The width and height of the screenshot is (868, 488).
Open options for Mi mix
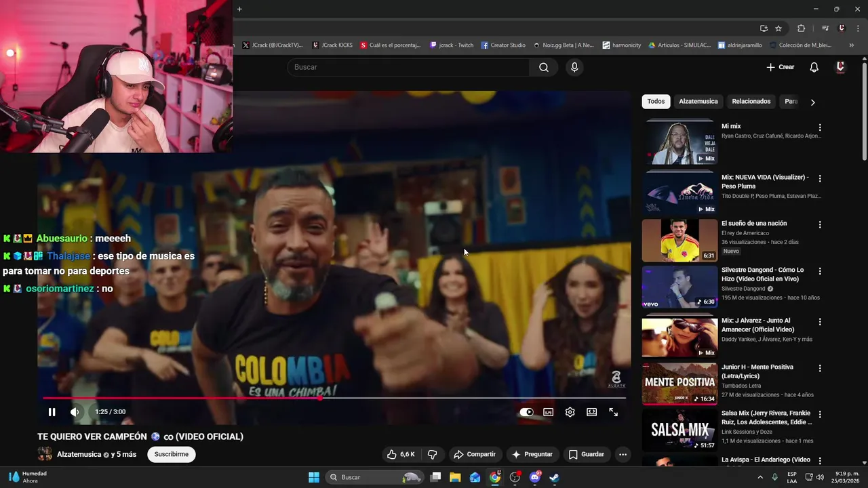[820, 127]
